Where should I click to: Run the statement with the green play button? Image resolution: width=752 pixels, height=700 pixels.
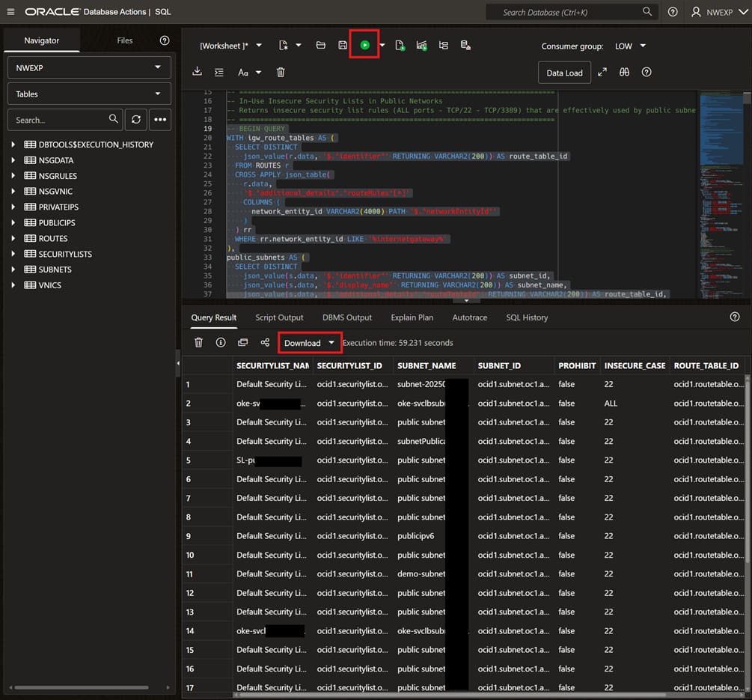pyautogui.click(x=365, y=45)
